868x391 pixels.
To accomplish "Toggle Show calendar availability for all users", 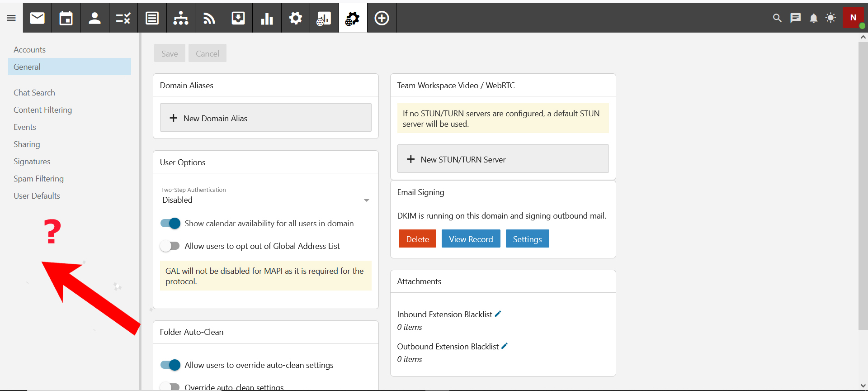I will click(x=170, y=224).
